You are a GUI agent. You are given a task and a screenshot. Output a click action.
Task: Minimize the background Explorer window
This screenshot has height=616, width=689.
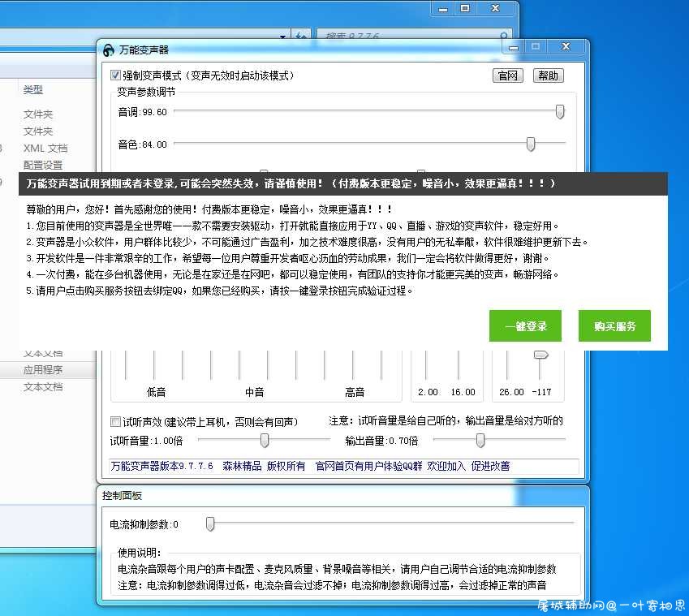pyautogui.click(x=443, y=9)
